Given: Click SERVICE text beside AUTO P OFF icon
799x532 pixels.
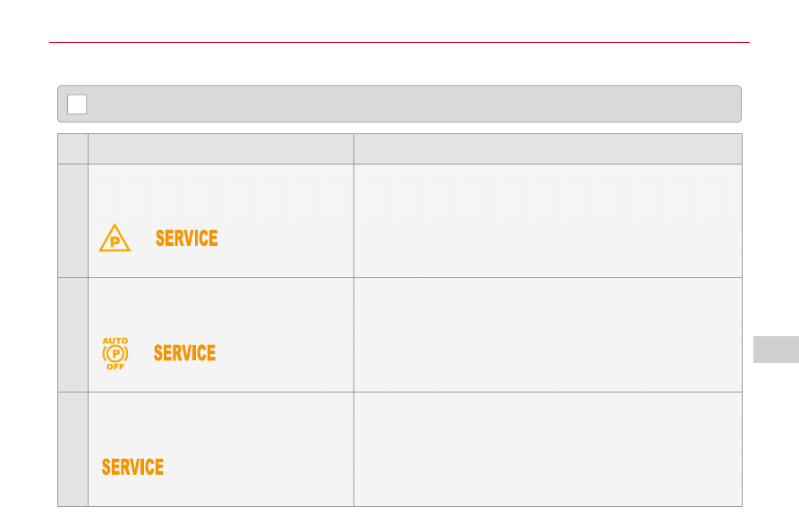Looking at the screenshot, I should point(184,353).
